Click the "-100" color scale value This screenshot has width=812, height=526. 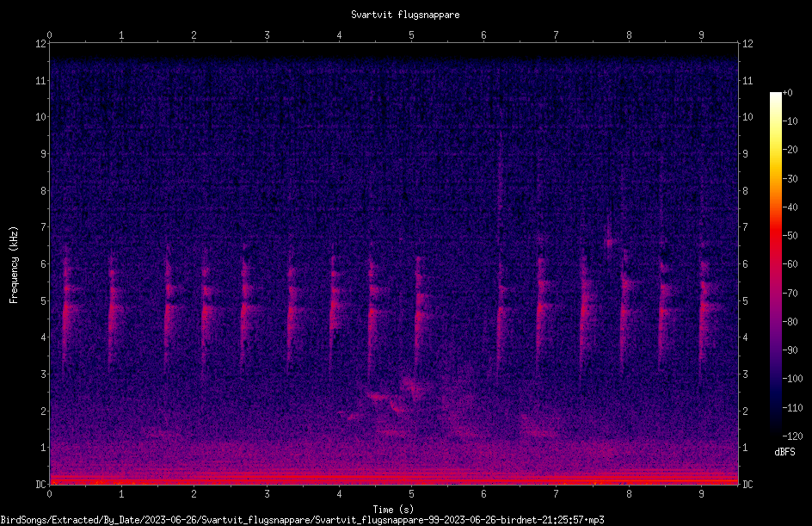click(x=793, y=379)
